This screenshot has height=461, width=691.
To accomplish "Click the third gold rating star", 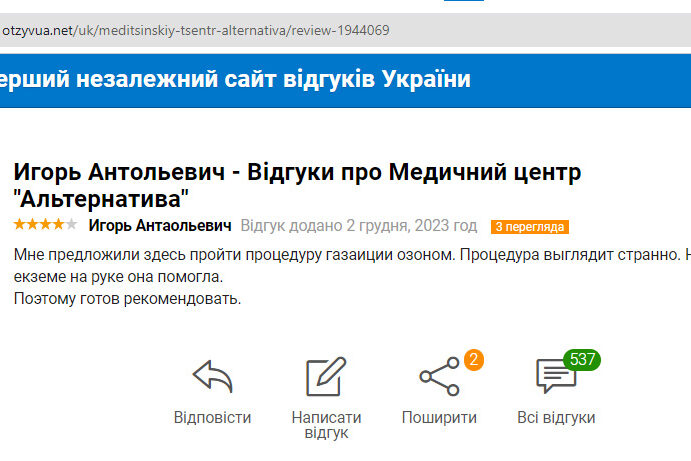I will [x=45, y=225].
